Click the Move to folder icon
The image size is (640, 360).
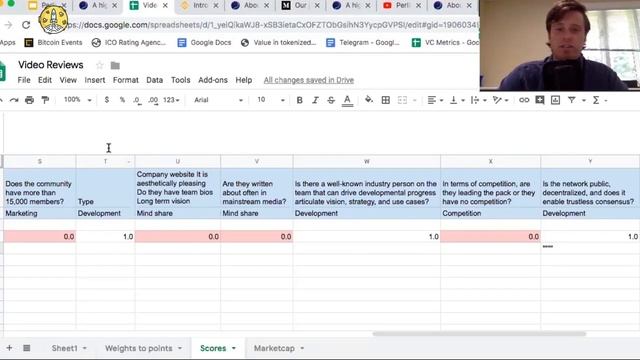(x=115, y=65)
